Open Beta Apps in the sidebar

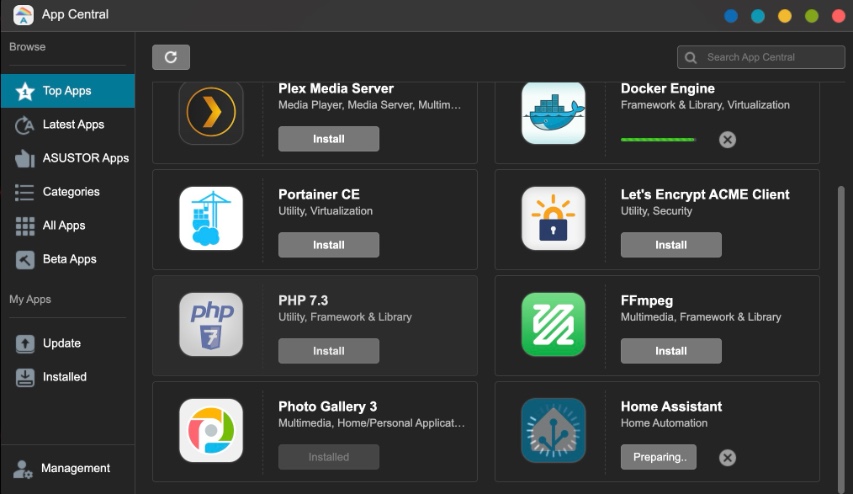click(67, 260)
